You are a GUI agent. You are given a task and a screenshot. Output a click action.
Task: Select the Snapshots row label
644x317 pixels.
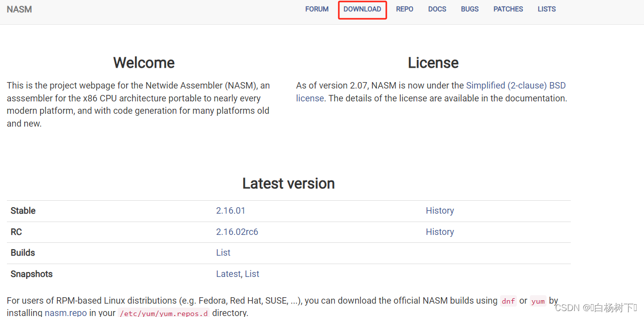32,274
